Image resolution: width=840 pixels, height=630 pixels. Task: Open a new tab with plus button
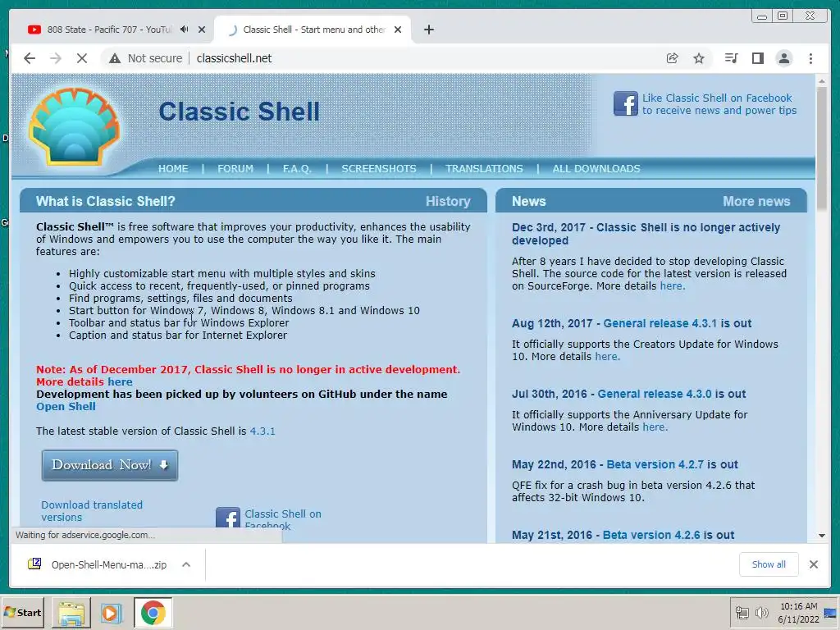tap(428, 30)
